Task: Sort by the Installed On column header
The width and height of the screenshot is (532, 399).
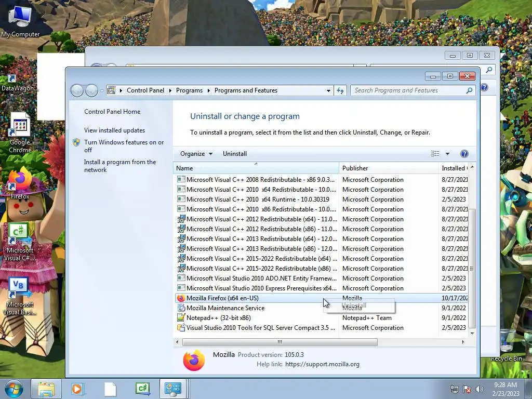Action: click(454, 168)
